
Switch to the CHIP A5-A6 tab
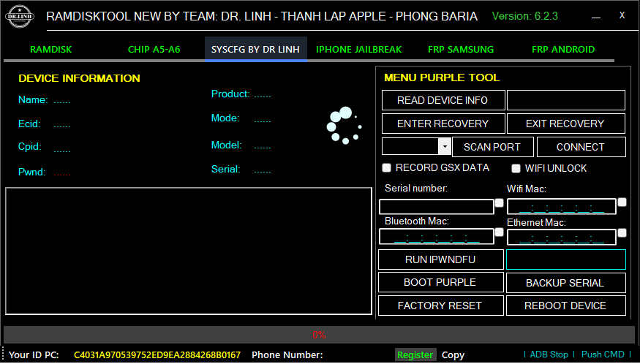[154, 50]
